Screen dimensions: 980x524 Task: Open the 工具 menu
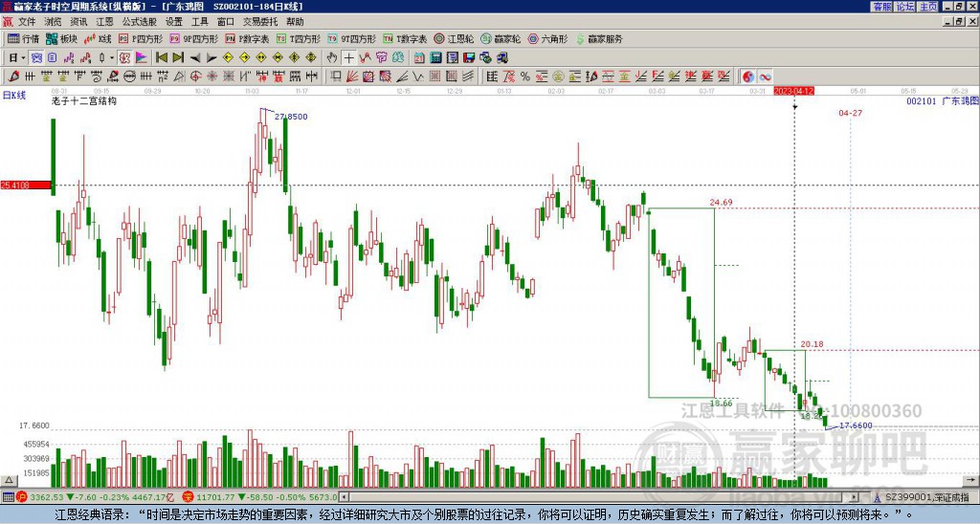199,22
